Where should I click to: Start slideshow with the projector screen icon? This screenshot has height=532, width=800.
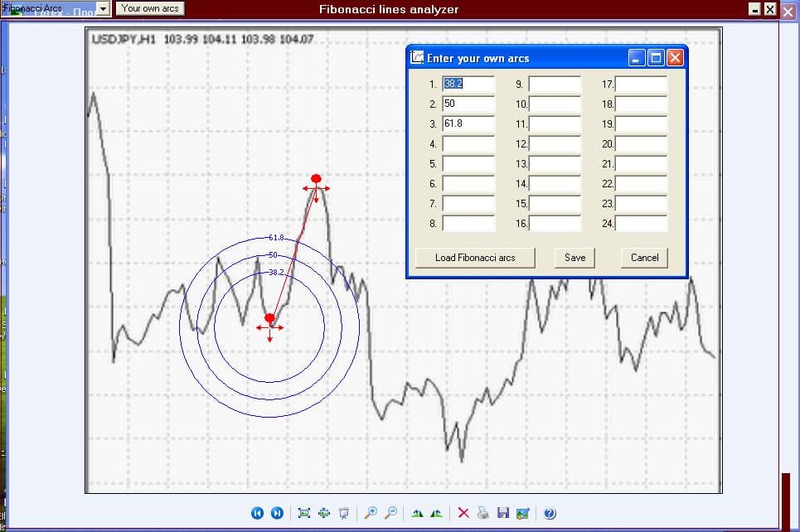pyautogui.click(x=344, y=513)
